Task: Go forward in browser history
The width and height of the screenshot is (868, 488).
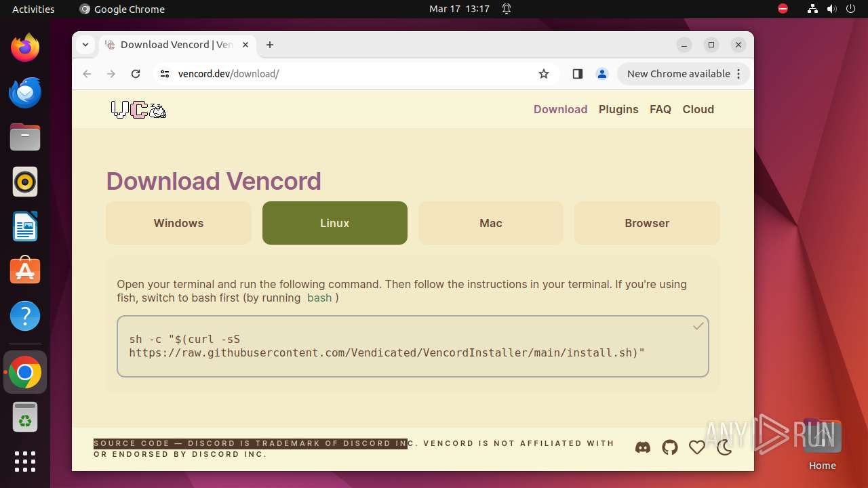Action: [111, 74]
